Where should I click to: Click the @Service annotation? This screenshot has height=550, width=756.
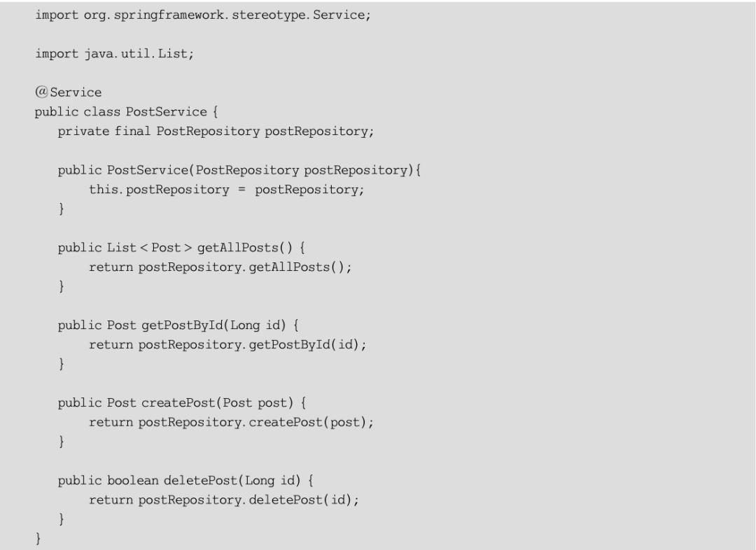[x=69, y=92]
